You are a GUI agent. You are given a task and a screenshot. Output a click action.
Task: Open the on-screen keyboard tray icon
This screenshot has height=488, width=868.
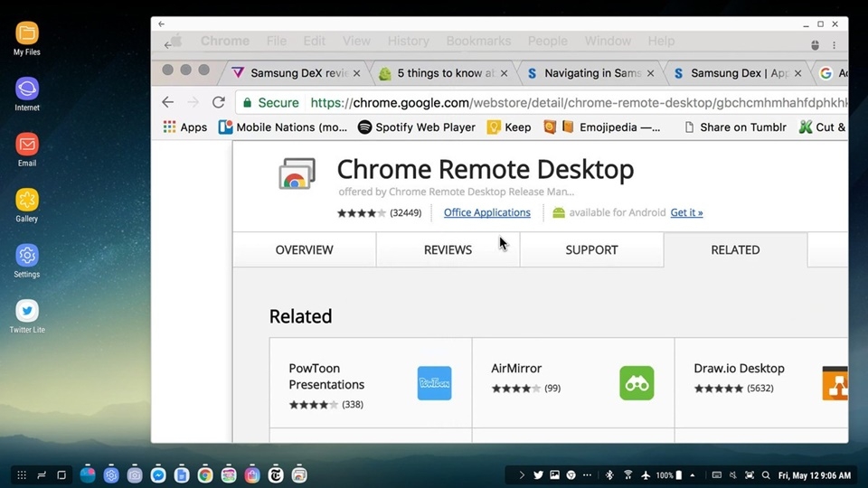click(x=716, y=474)
